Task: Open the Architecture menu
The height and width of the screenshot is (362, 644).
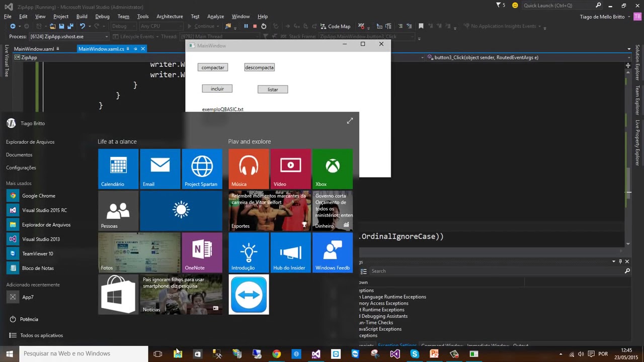Action: point(170,17)
